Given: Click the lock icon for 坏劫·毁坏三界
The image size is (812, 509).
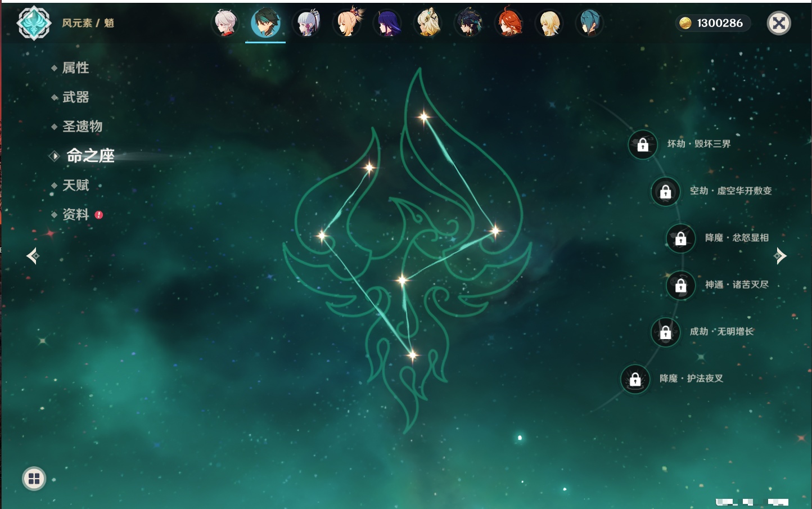Looking at the screenshot, I should coord(643,145).
